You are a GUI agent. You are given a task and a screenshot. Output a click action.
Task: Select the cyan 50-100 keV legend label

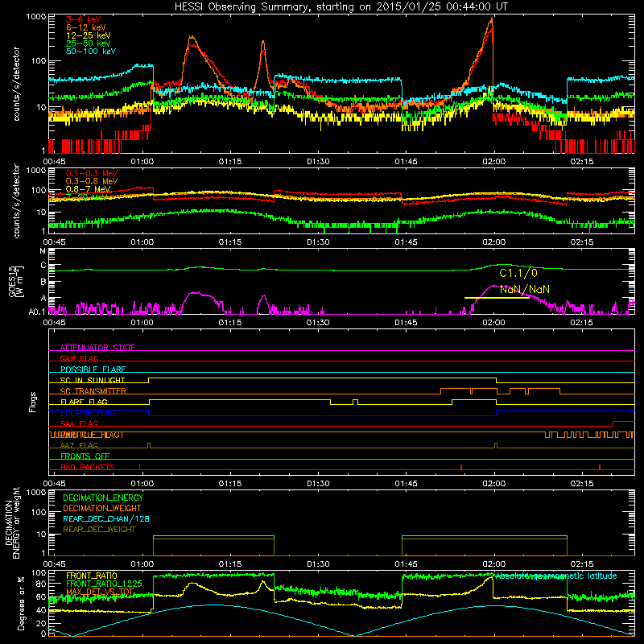91,52
